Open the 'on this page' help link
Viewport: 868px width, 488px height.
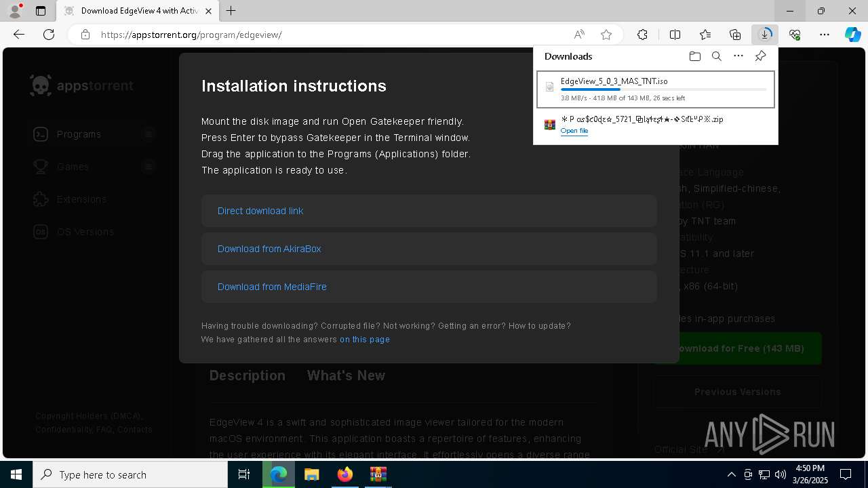(x=365, y=340)
